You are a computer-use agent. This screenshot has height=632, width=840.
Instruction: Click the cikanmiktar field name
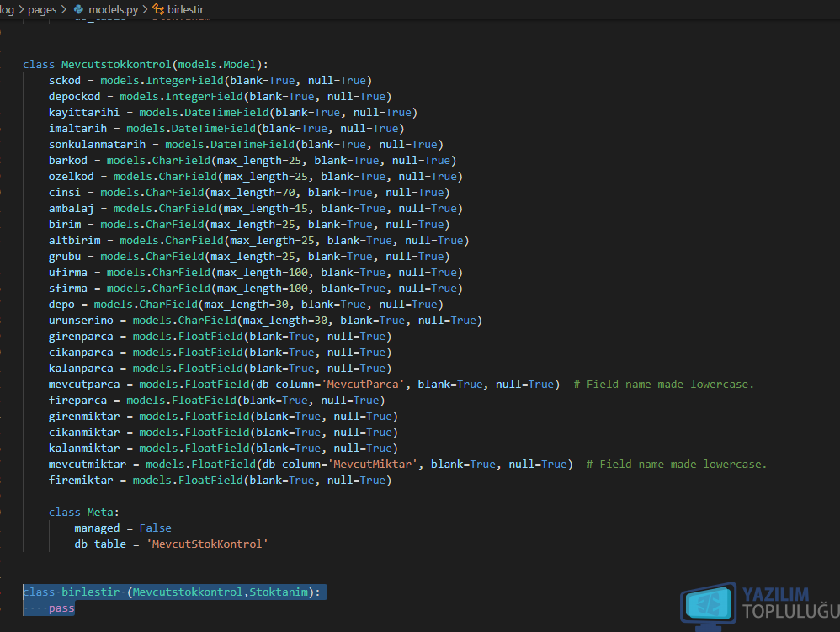point(84,433)
